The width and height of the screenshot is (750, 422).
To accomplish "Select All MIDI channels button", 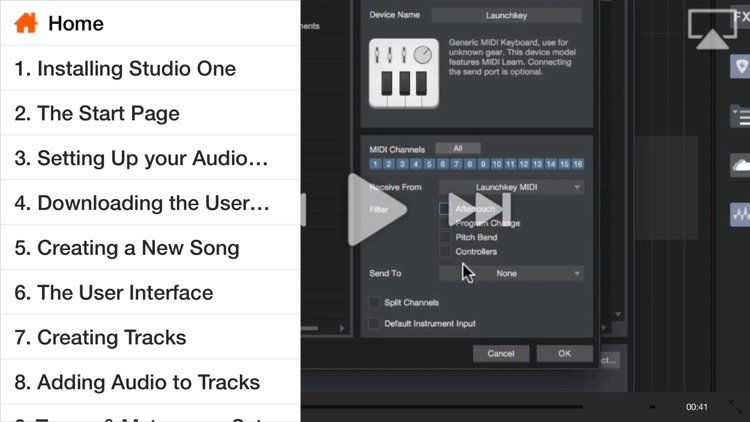I will 458,148.
